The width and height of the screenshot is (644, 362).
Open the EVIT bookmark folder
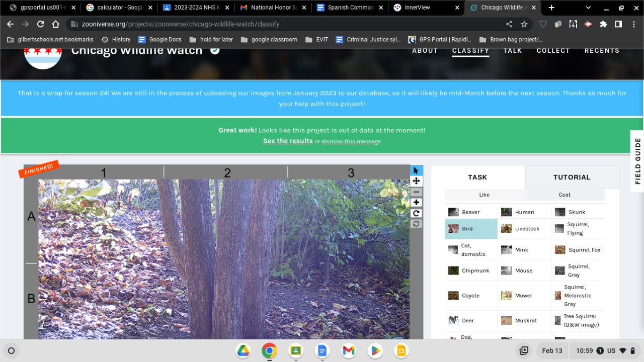click(316, 39)
